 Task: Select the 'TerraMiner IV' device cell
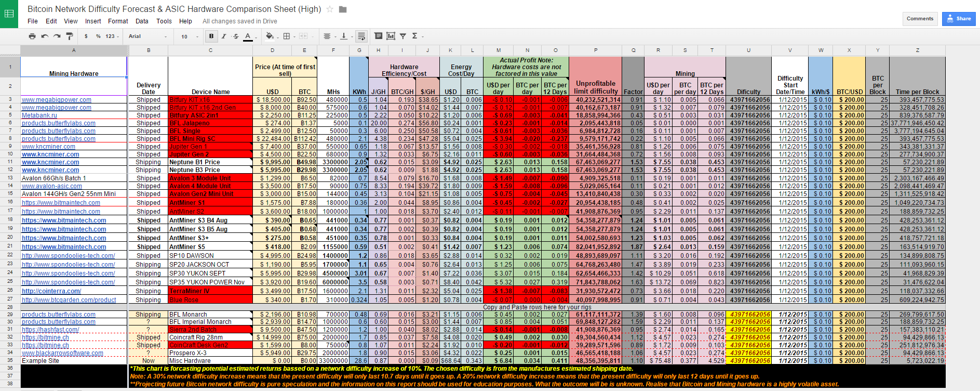click(210, 291)
